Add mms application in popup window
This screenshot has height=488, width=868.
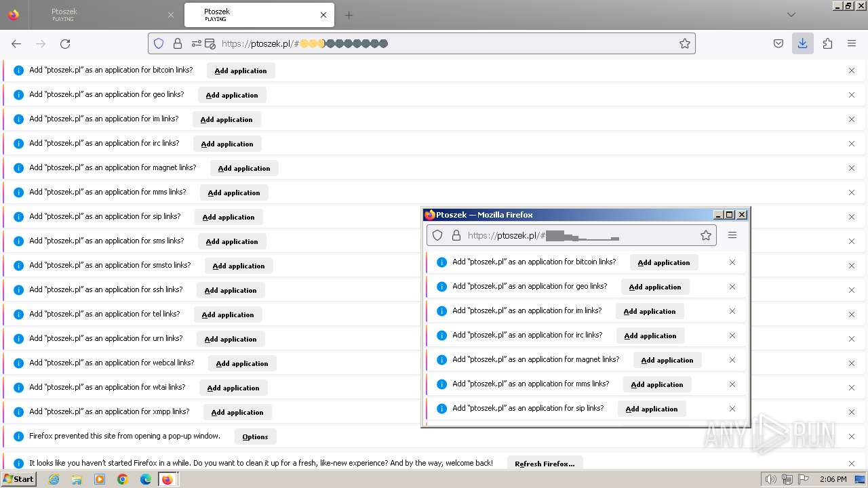(x=657, y=384)
